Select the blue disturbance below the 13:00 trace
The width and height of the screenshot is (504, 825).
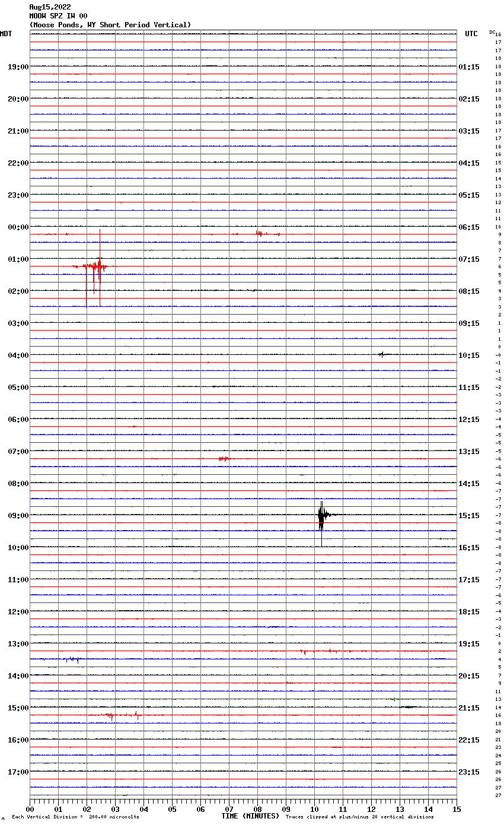[72, 659]
